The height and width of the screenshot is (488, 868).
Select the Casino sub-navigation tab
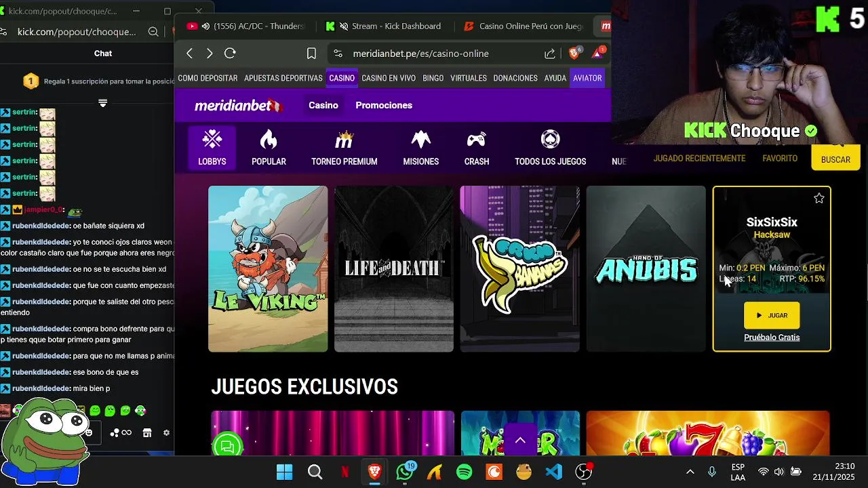pos(323,105)
